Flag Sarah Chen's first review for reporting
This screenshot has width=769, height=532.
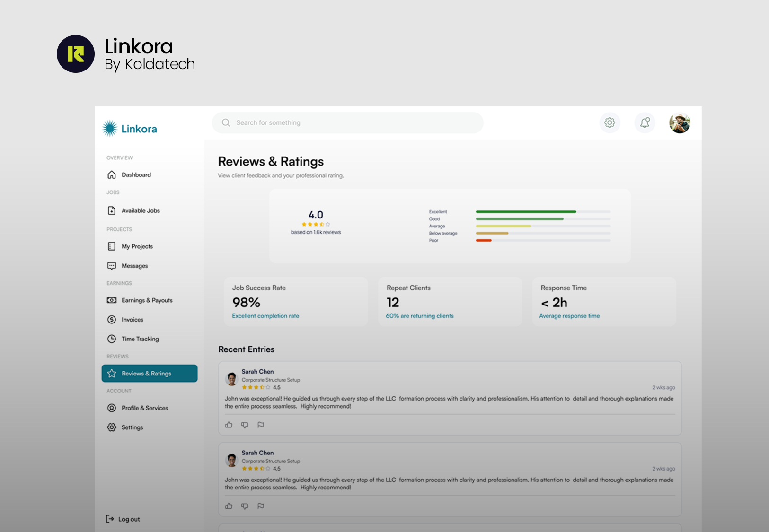click(x=260, y=425)
